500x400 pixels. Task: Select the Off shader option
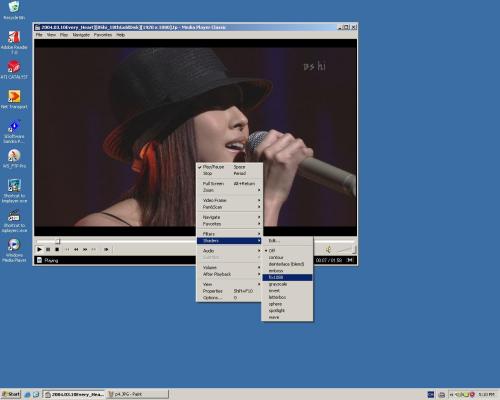tap(287, 251)
